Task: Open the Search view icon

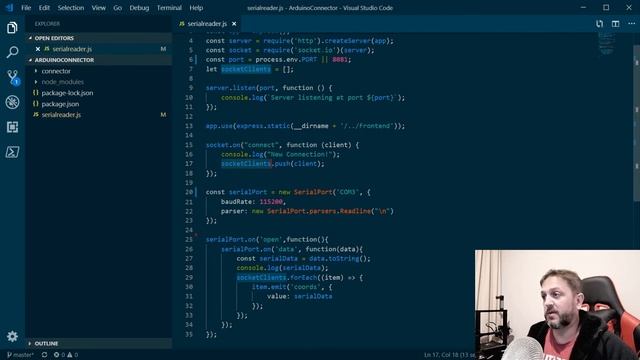Action: [12, 52]
